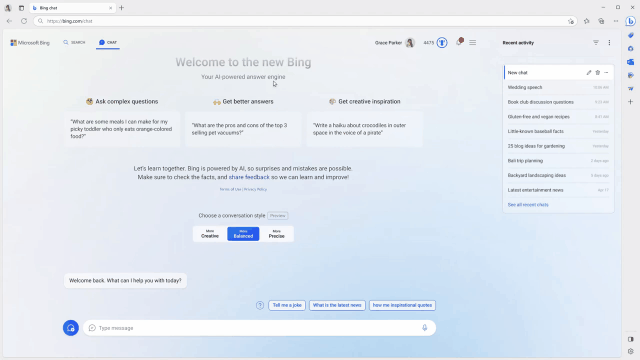The width and height of the screenshot is (640, 360).
Task: Click the share feedback link
Action: 249,177
